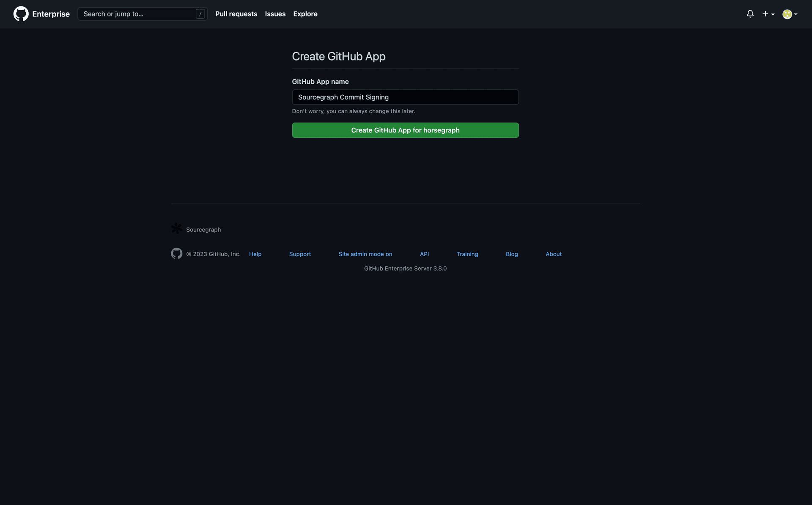Open the Training footer link
812x505 pixels.
click(467, 254)
